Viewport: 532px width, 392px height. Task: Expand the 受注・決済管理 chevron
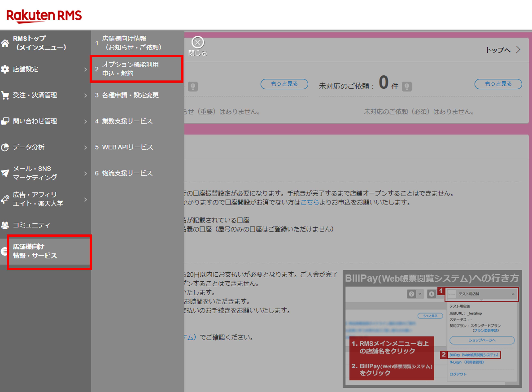[86, 95]
